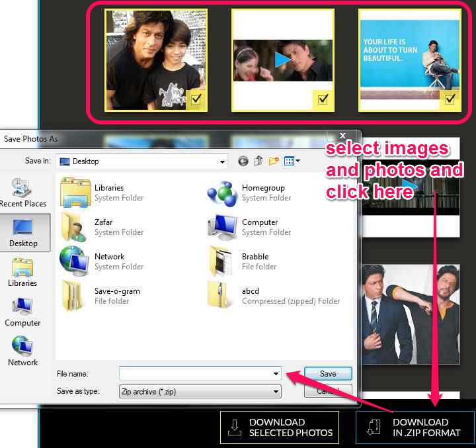Play the selected video thumbnail
This screenshot has width=476, height=448.
click(x=283, y=60)
